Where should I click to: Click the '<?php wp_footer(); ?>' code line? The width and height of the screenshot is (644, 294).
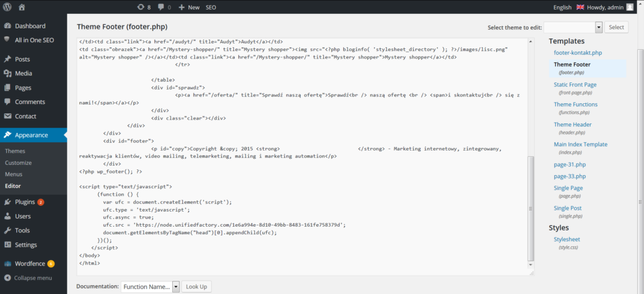pyautogui.click(x=111, y=171)
